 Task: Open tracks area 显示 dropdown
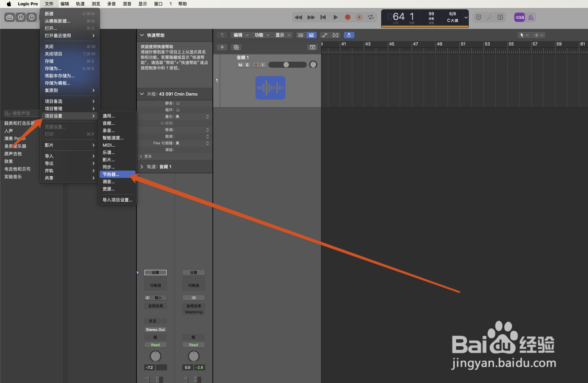click(x=283, y=35)
